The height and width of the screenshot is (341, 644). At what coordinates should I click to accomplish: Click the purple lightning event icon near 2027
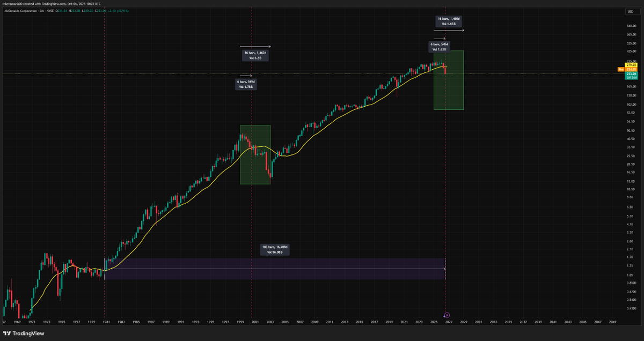447,315
